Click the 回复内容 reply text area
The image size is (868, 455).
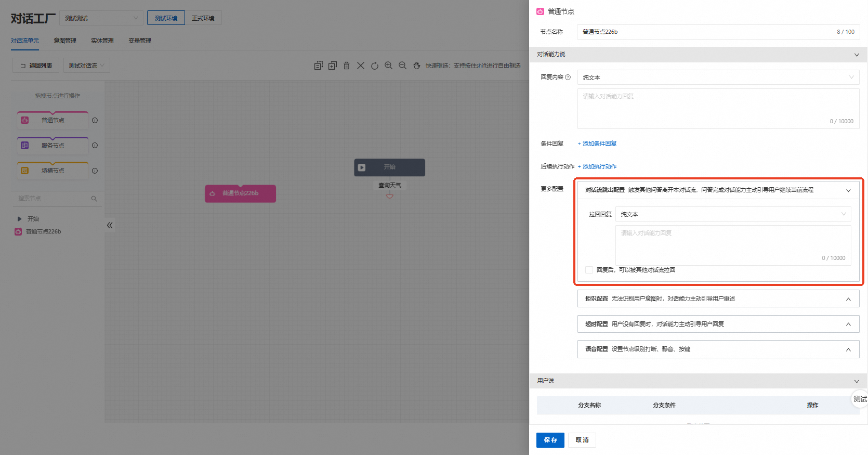(718, 109)
